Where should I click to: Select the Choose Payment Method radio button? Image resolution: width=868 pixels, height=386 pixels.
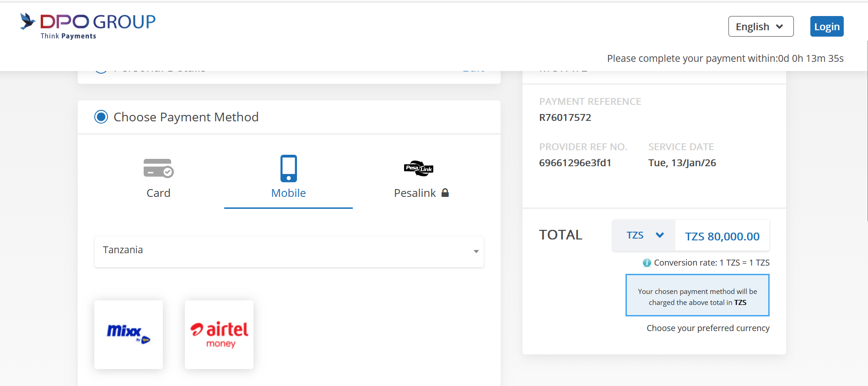click(101, 117)
